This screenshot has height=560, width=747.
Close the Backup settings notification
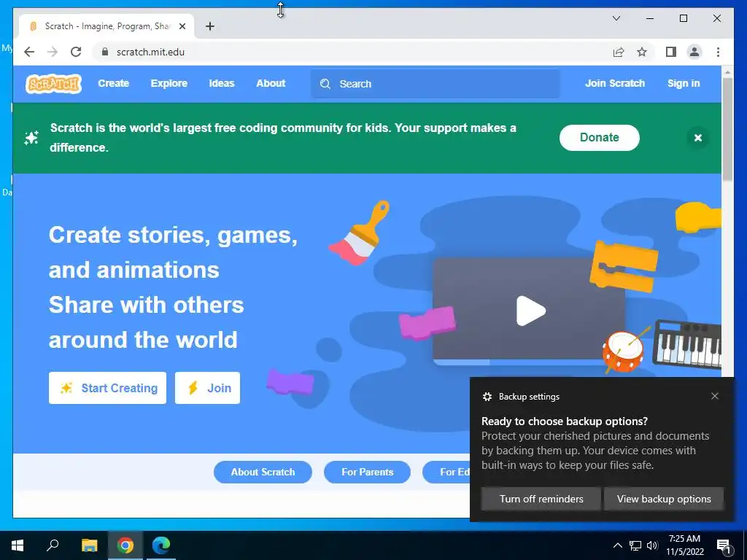[x=715, y=396]
